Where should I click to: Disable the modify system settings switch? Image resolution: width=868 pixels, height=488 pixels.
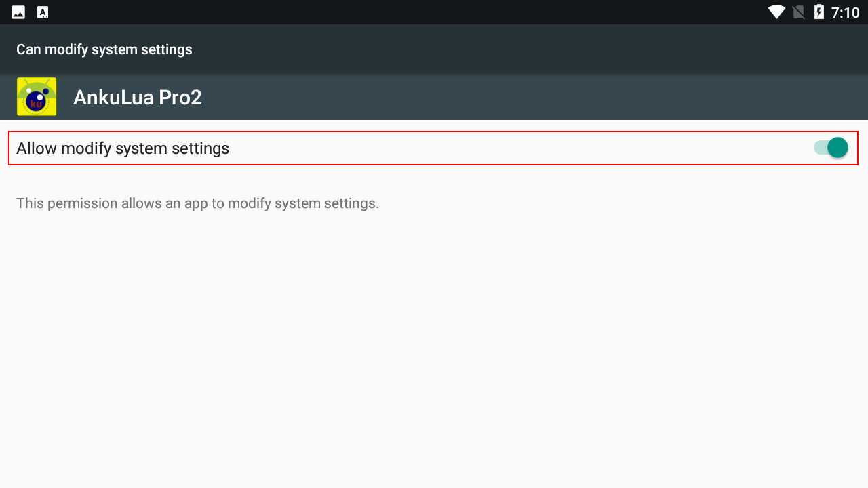click(x=831, y=148)
